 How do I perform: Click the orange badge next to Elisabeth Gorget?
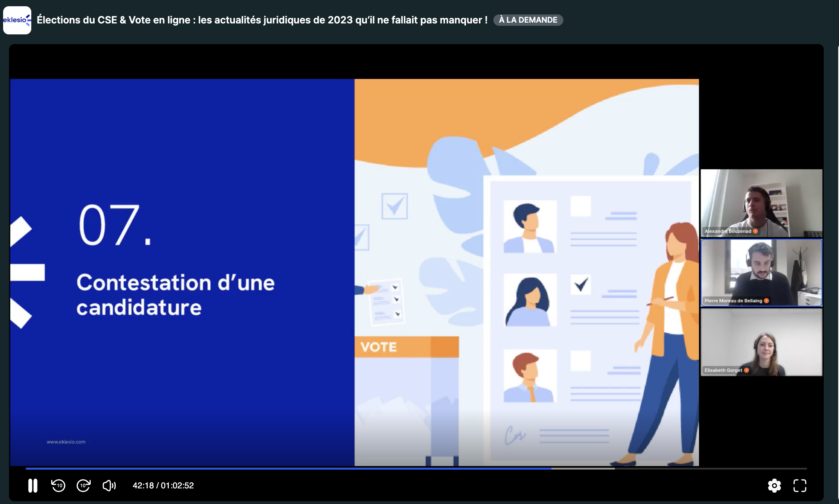(x=746, y=370)
